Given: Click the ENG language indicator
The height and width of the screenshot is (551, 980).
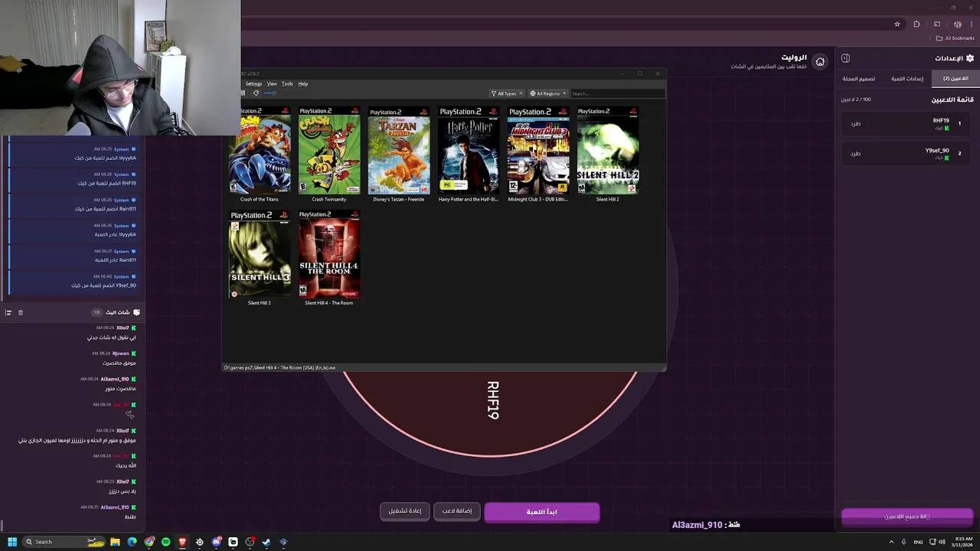Looking at the screenshot, I should click(918, 542).
